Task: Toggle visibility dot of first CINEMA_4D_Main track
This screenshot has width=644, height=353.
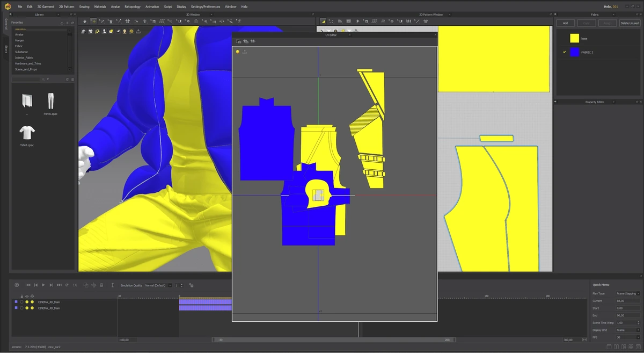Action: 27,302
